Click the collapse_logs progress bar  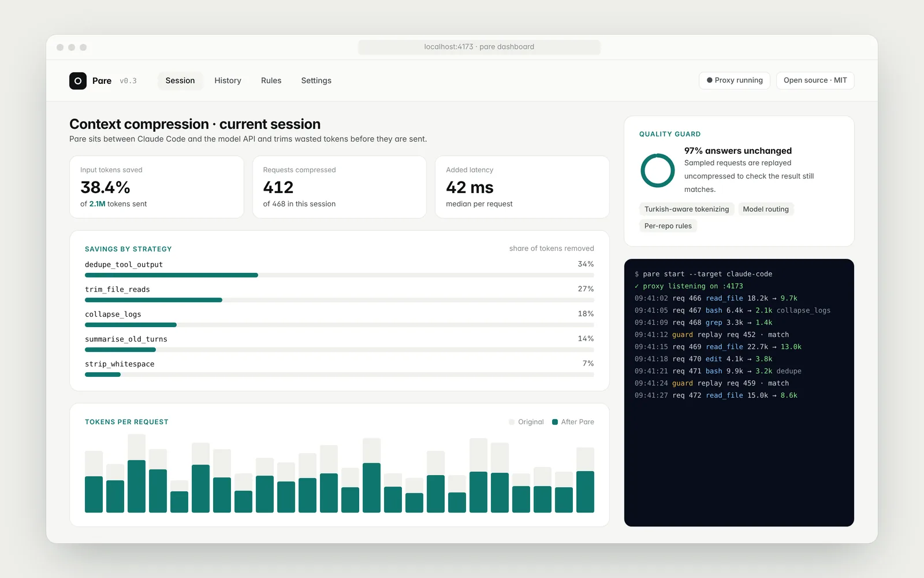[x=340, y=325]
